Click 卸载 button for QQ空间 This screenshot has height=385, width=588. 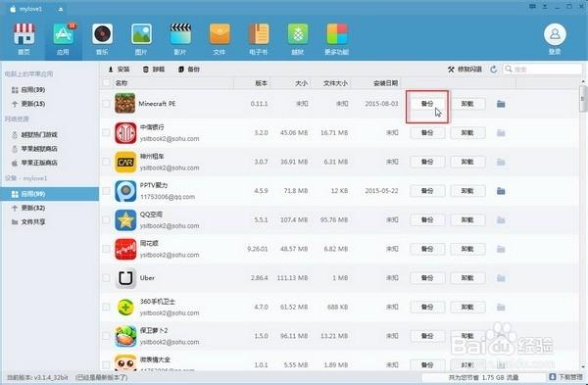click(467, 220)
